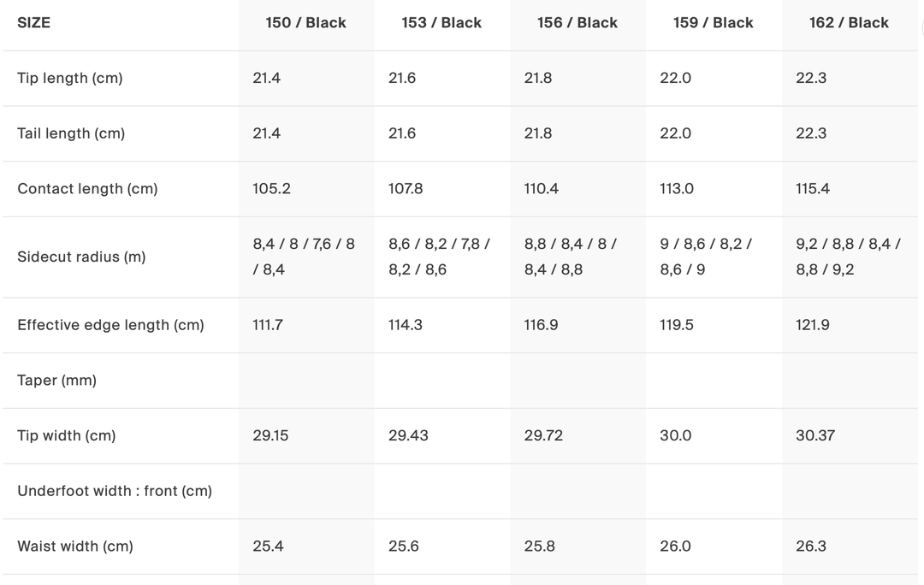Click the Tail length (cm) row label
The width and height of the screenshot is (924, 585).
coord(71,133)
